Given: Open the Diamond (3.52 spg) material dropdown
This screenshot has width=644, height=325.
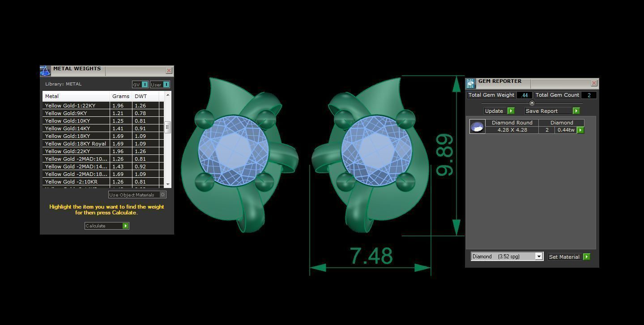Looking at the screenshot, I should [507, 257].
